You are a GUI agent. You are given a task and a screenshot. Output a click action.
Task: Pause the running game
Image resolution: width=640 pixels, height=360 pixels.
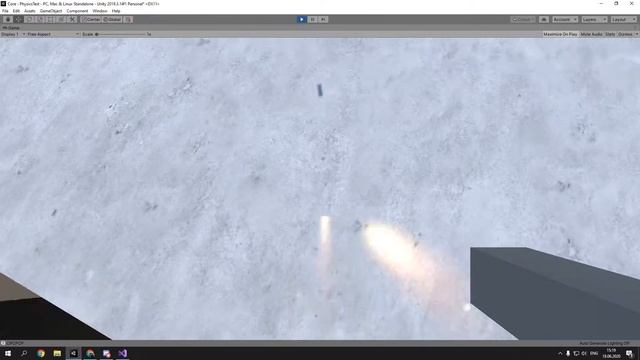click(313, 19)
